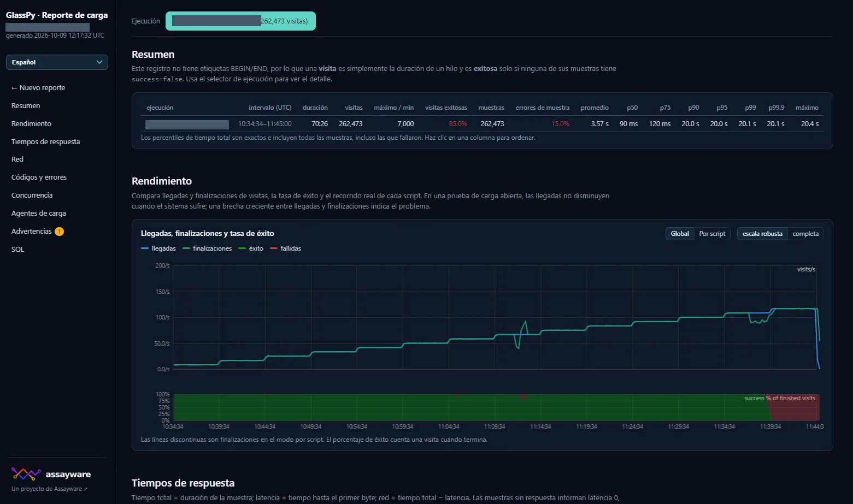Screen dimensions: 853x504
Task: Click the success rate strip below the chart
Action: tap(496, 407)
